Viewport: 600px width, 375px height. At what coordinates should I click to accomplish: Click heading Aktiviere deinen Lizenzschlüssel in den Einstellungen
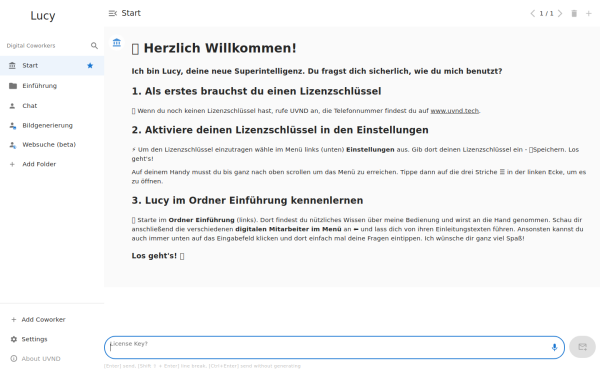[280, 130]
